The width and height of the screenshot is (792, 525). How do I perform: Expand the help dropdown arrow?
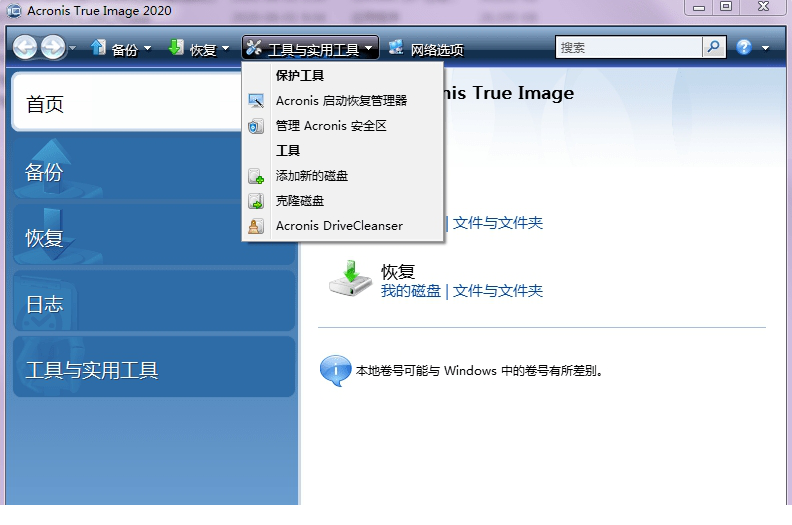(x=765, y=49)
